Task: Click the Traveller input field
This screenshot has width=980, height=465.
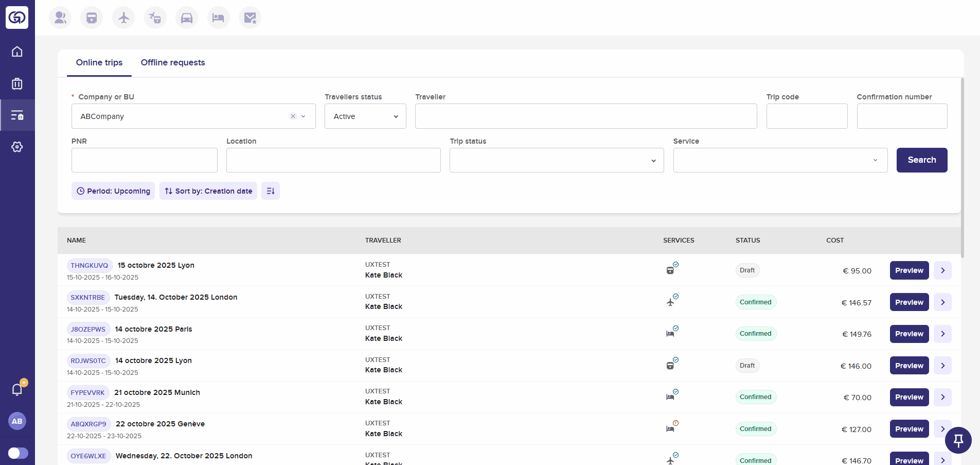Action: (x=585, y=116)
